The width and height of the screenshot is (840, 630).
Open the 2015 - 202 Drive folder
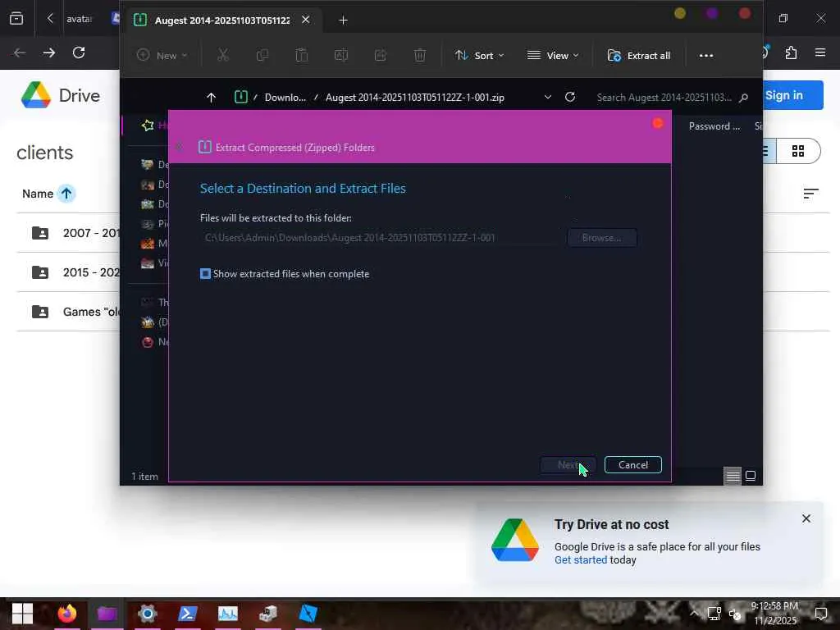point(68,272)
